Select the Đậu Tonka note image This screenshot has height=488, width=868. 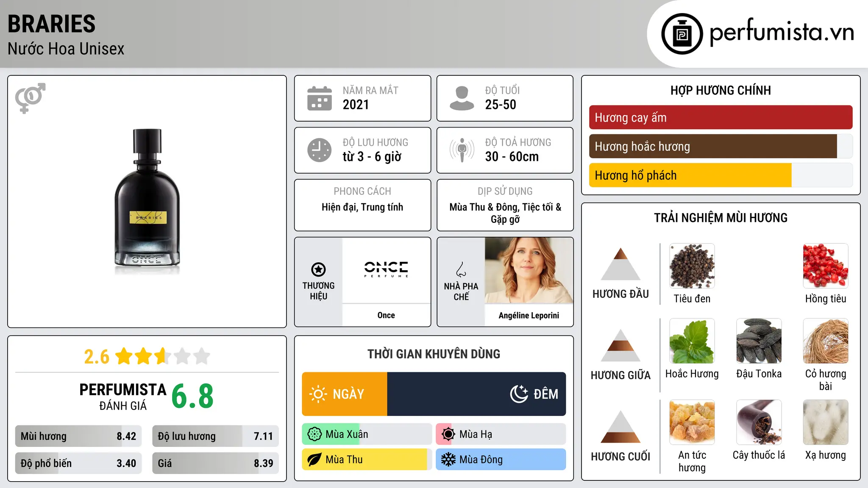click(x=759, y=341)
